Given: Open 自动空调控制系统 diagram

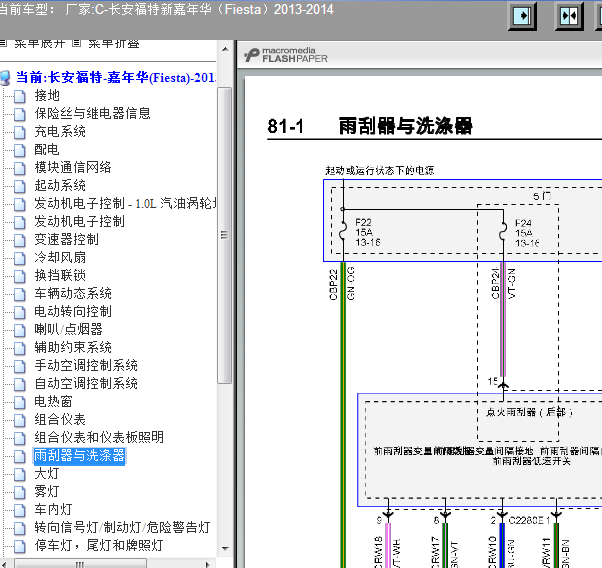Looking at the screenshot, I should coord(86,383).
